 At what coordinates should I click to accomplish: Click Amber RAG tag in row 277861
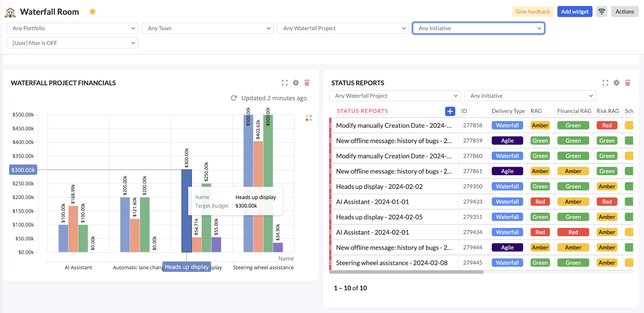(540, 171)
